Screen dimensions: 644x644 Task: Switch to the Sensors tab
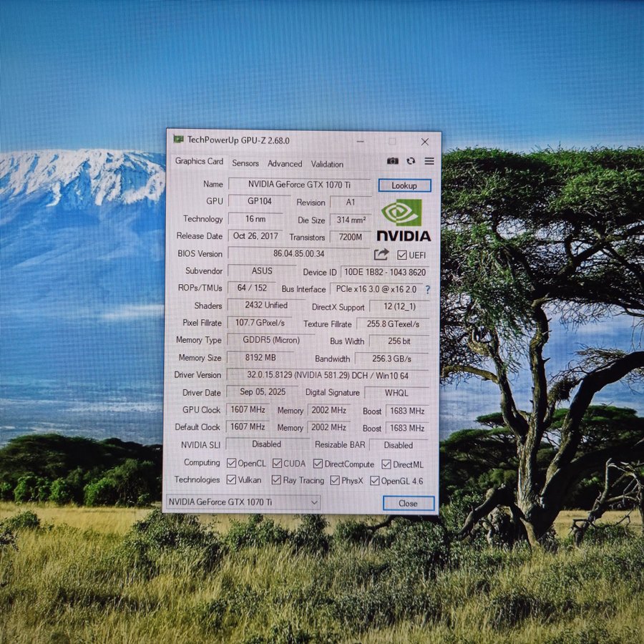[x=245, y=164]
